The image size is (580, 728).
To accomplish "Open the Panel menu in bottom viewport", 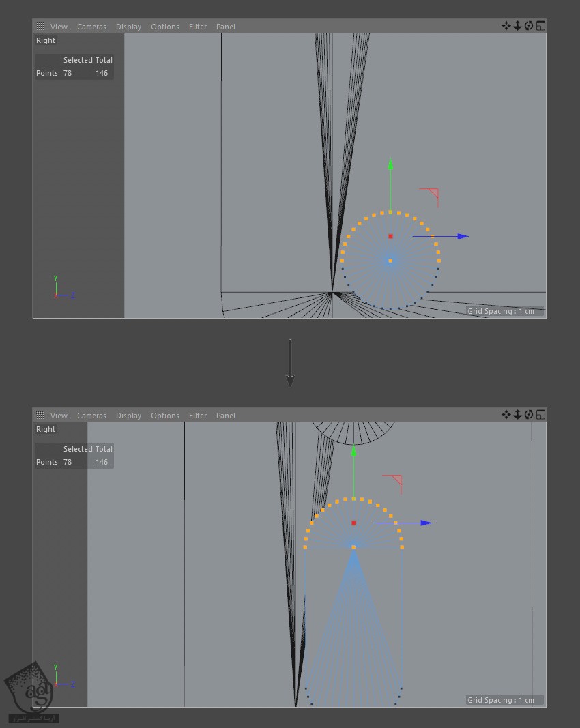I will click(225, 416).
